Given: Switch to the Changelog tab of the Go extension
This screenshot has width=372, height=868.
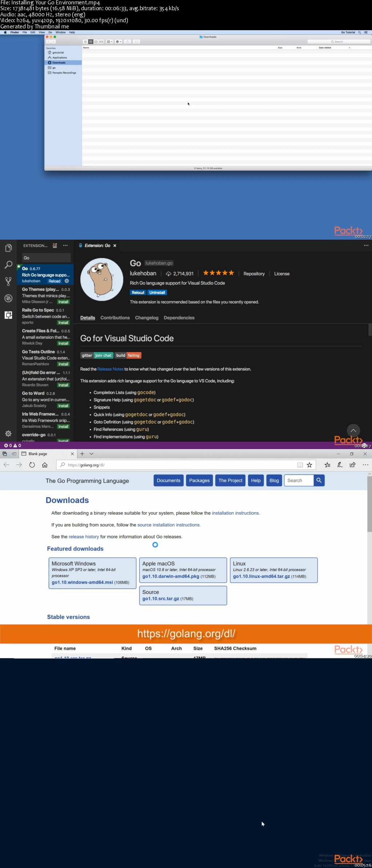Looking at the screenshot, I should [x=147, y=318].
